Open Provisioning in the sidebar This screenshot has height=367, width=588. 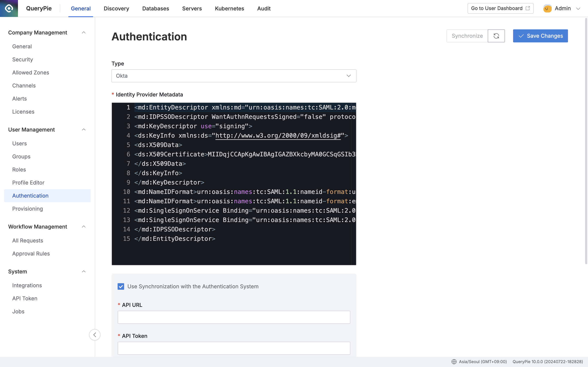[27, 209]
